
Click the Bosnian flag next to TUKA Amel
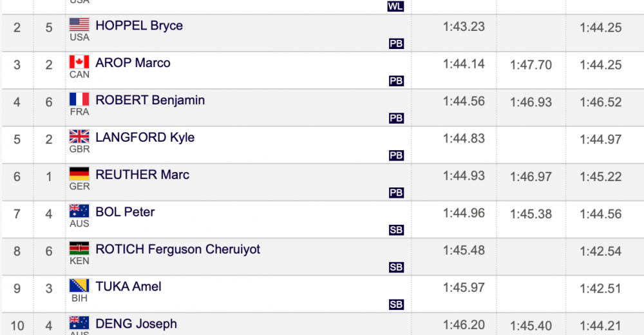coord(79,285)
